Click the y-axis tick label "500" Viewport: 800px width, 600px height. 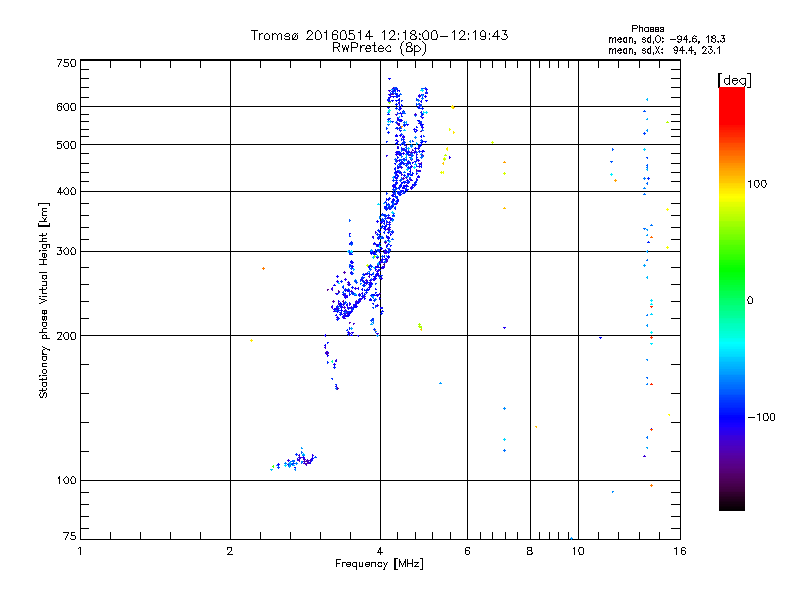[66, 145]
